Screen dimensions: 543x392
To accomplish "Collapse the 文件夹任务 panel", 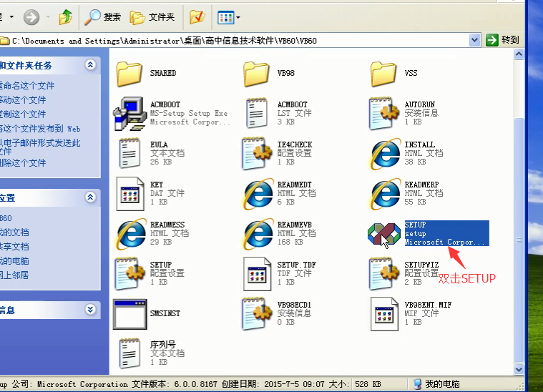I will pos(90,65).
